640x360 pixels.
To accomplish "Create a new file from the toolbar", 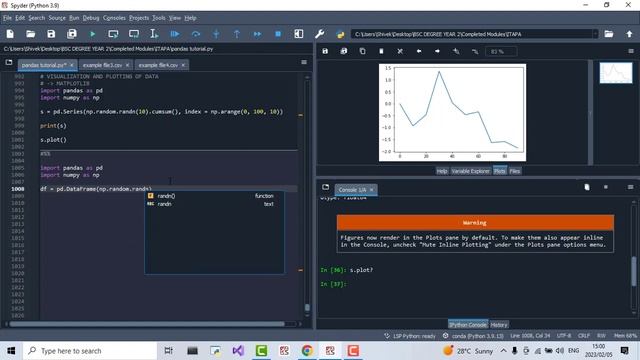I will pos(10,34).
